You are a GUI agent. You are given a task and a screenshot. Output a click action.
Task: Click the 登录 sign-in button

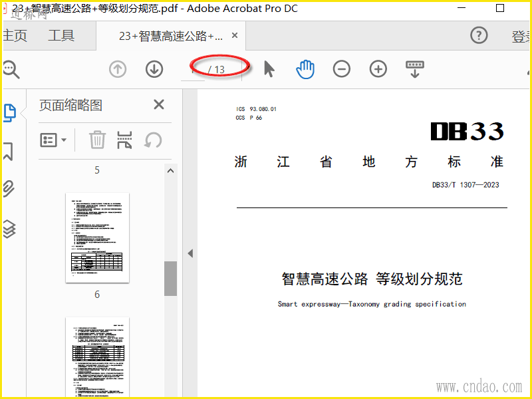tap(521, 37)
